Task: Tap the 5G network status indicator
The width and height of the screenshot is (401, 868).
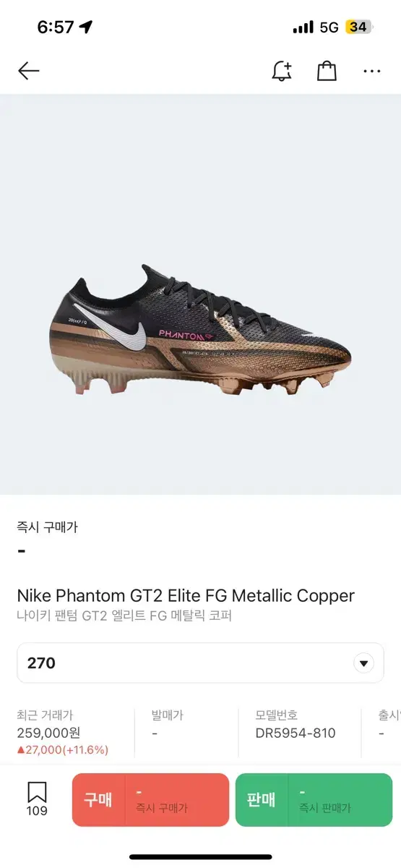Action: pos(329,27)
